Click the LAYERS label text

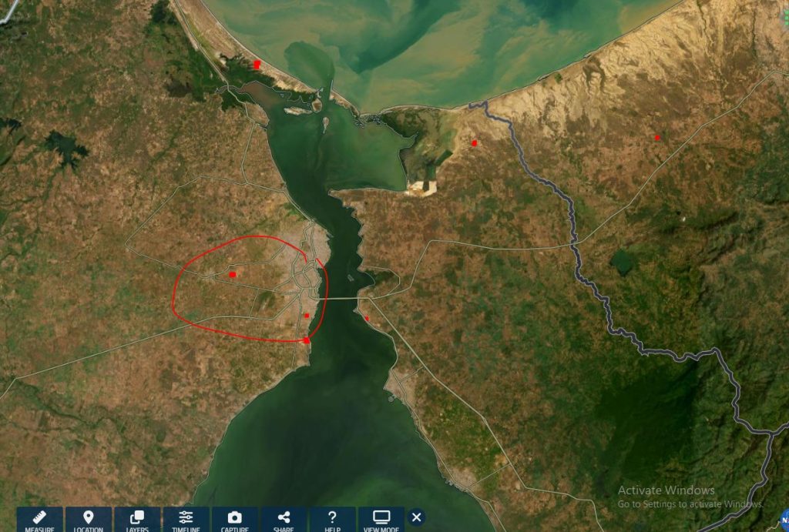point(137,529)
